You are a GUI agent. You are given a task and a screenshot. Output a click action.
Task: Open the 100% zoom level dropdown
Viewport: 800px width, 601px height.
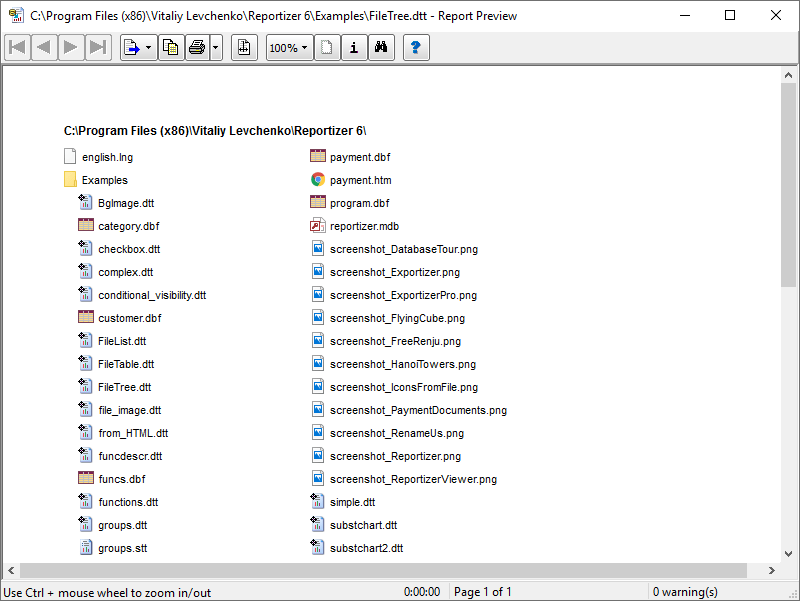click(x=289, y=47)
